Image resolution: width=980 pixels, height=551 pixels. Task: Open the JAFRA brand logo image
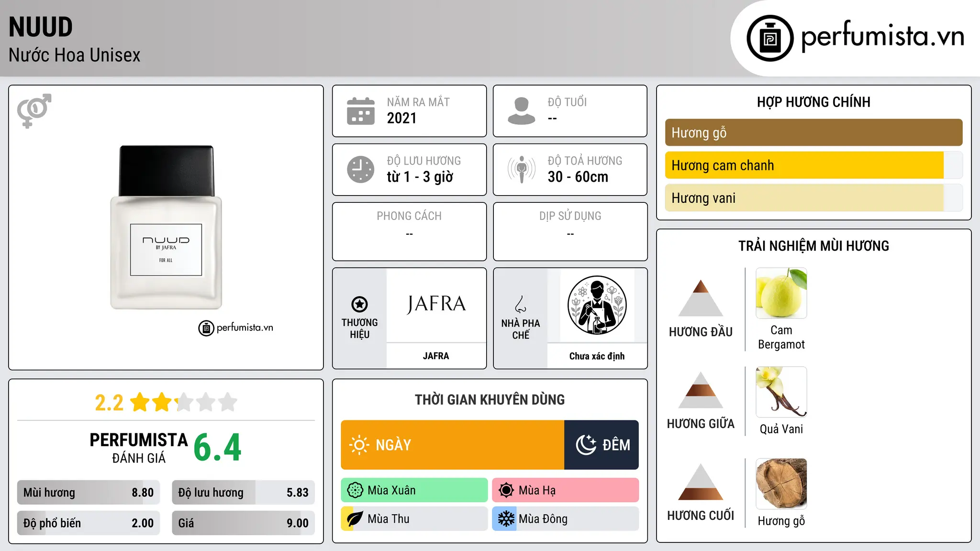[436, 305]
